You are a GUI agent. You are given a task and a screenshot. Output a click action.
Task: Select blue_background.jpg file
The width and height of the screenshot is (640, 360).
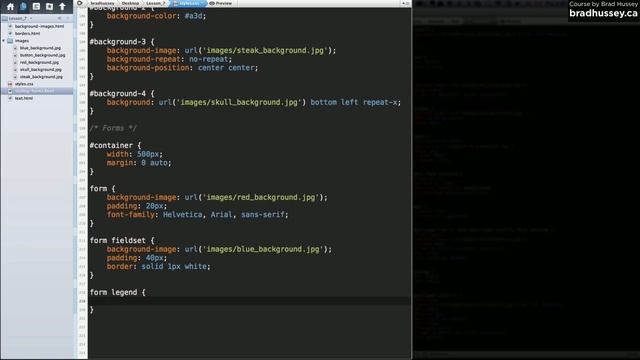(x=40, y=48)
